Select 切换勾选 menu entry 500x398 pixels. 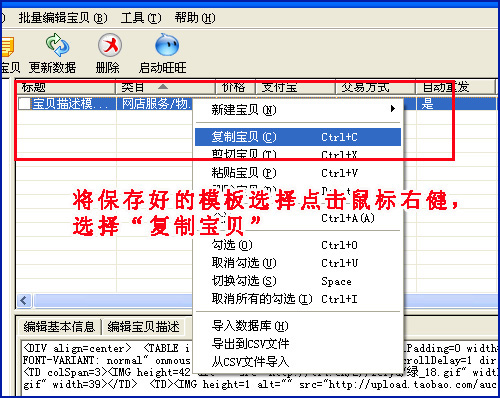pyautogui.click(x=298, y=281)
